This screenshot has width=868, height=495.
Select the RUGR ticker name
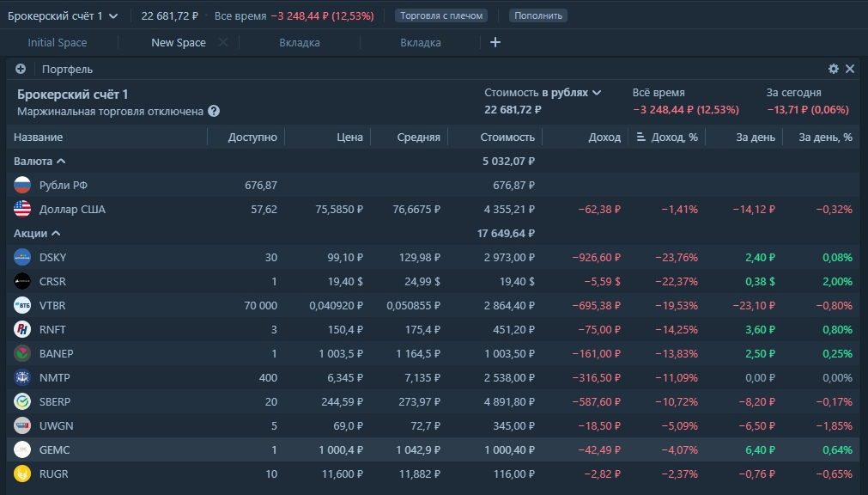(x=54, y=474)
